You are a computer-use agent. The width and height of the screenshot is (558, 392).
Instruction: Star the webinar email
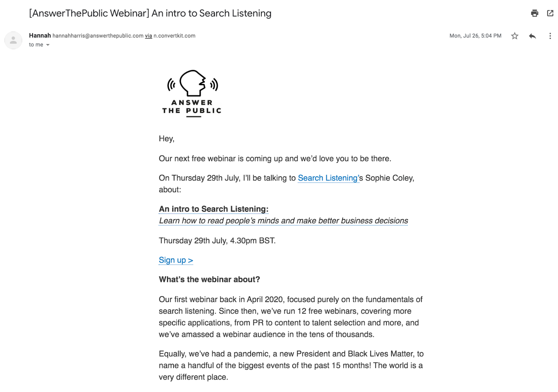514,36
